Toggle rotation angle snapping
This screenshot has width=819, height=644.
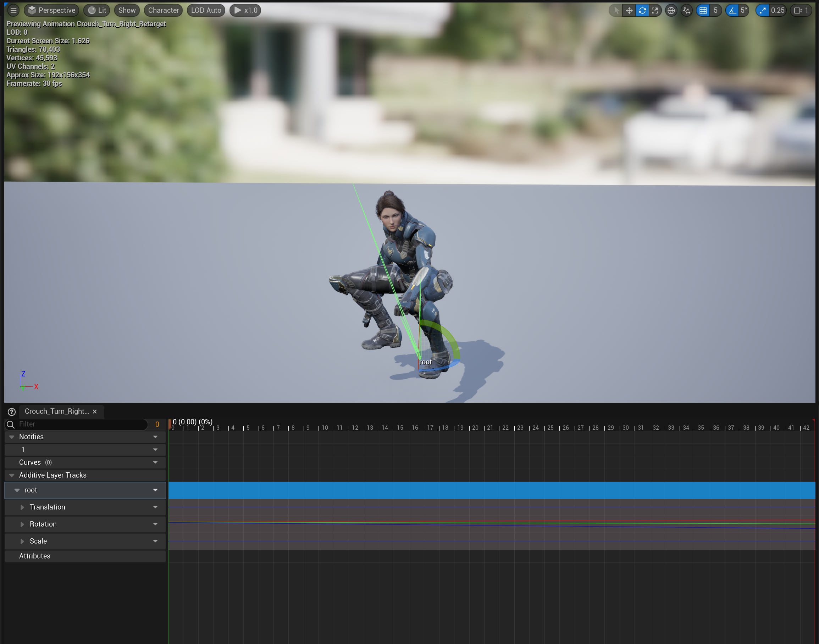[732, 11]
